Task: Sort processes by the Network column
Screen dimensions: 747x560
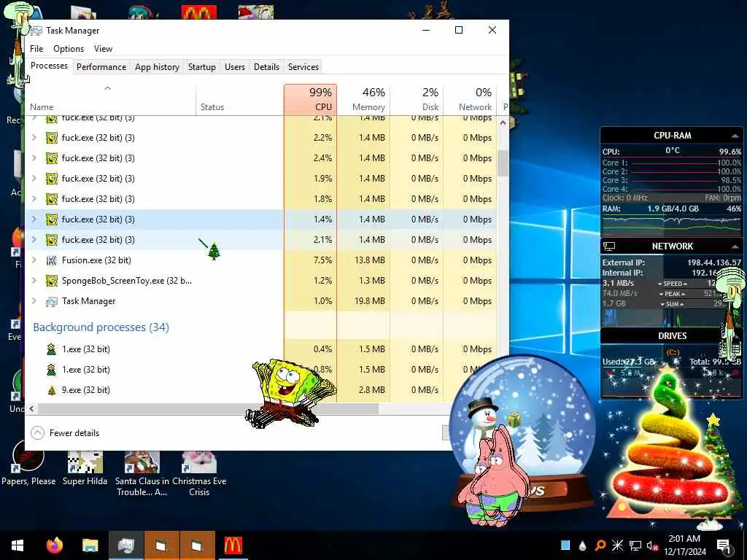Action: (x=470, y=99)
